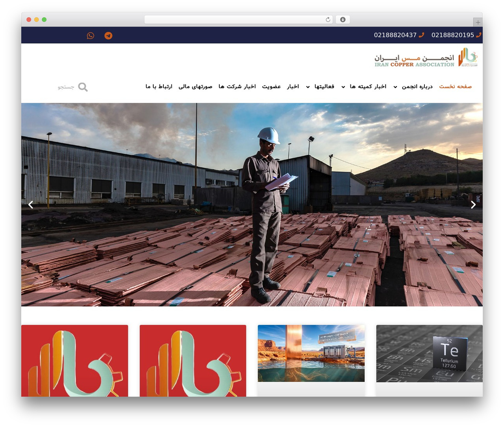Open the Tellurium element card thumbnail

pos(429,353)
